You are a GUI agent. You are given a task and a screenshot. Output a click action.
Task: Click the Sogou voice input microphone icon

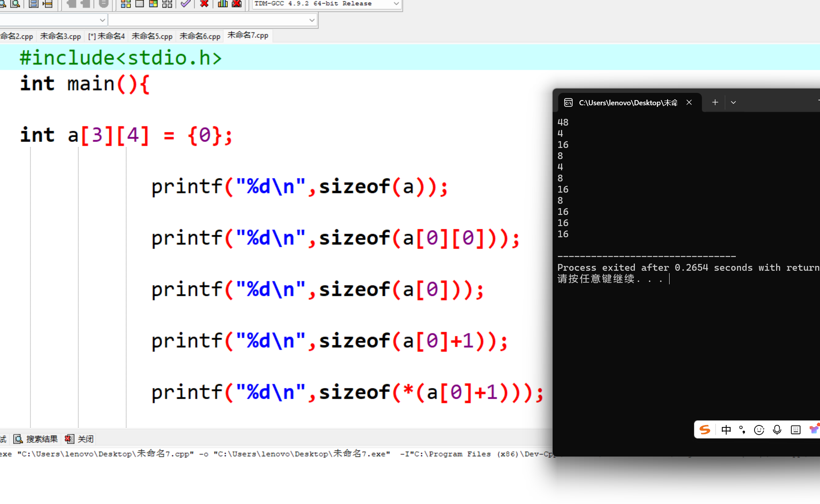click(777, 429)
